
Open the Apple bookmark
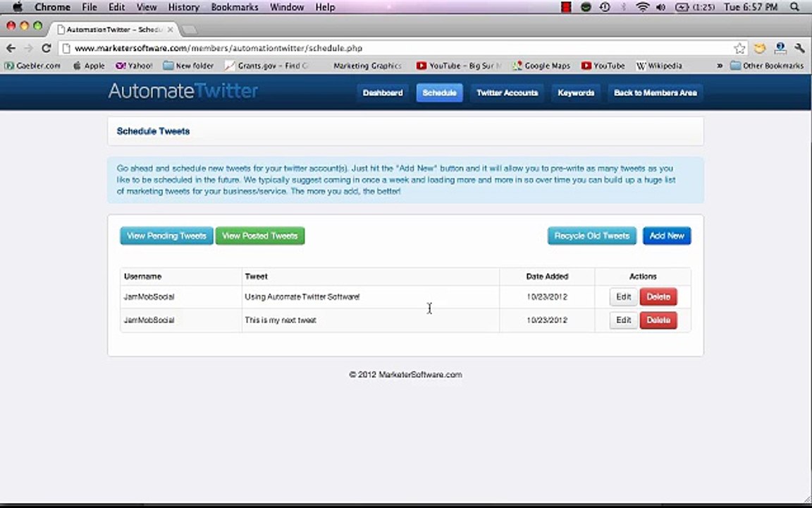point(89,66)
